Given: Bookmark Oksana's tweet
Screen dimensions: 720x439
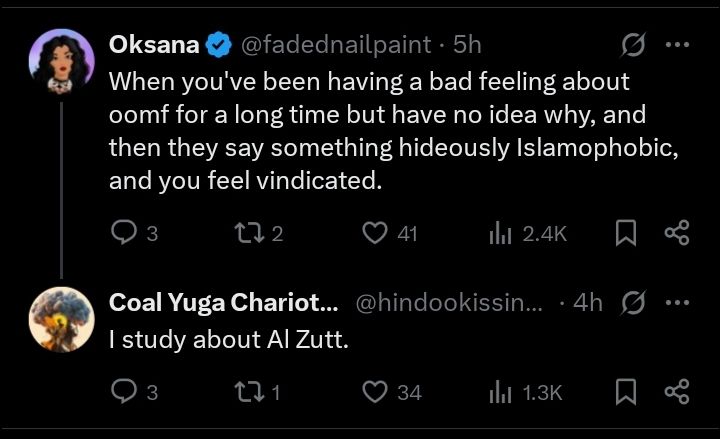Looking at the screenshot, I should 626,234.
